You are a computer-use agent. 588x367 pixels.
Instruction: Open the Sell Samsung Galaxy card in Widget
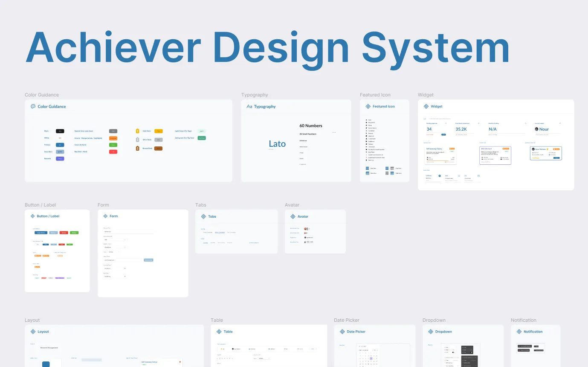(440, 155)
